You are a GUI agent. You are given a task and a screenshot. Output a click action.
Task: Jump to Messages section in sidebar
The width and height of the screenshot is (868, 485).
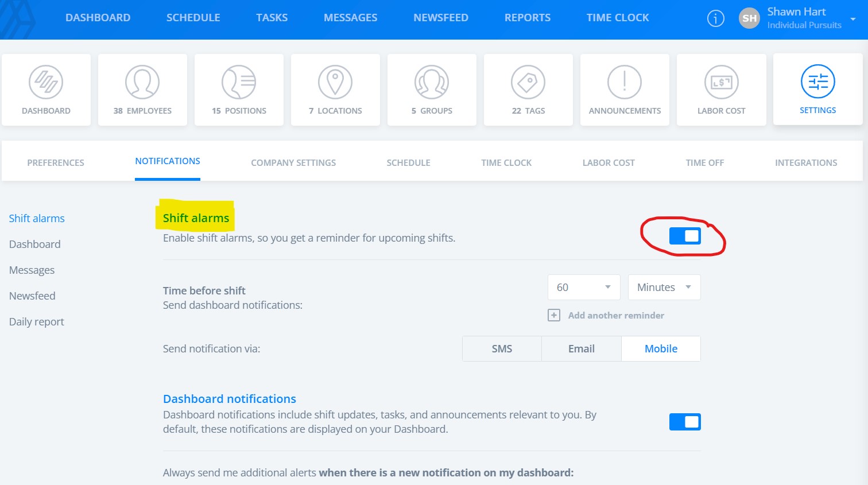[x=32, y=270]
